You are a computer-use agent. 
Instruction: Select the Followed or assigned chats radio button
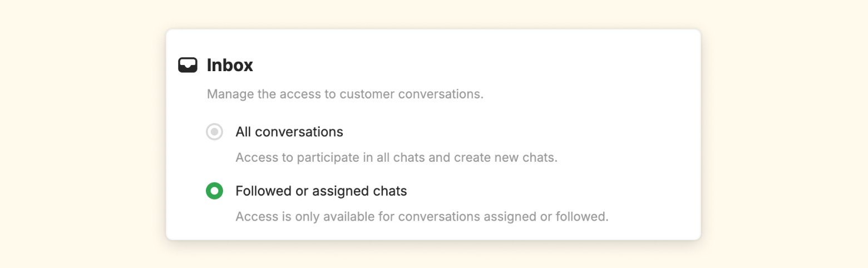[214, 191]
